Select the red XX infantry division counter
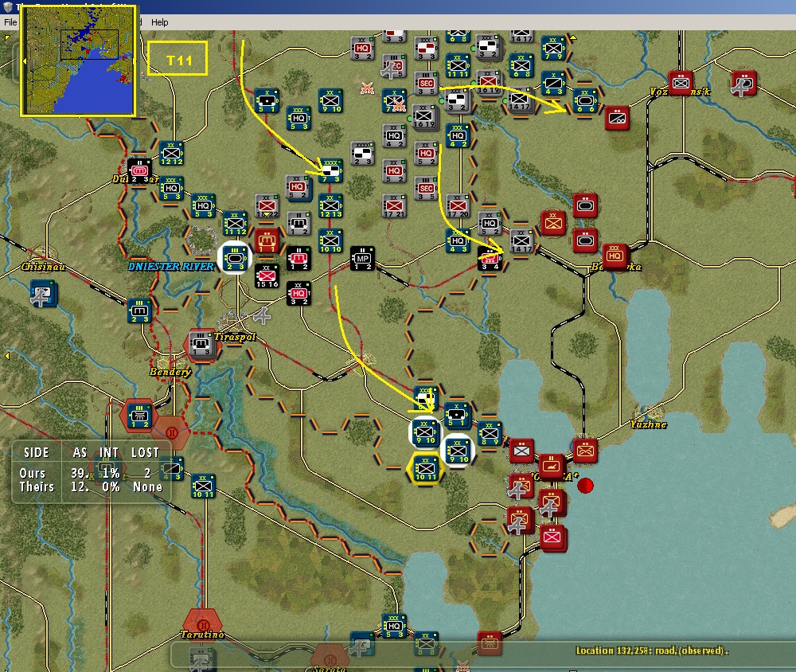The height and width of the screenshot is (672, 796). 553,223
